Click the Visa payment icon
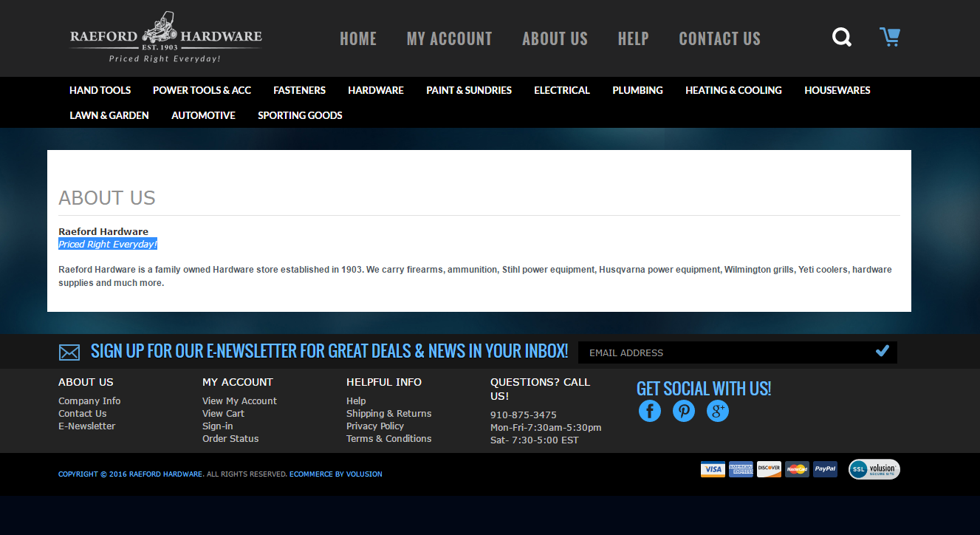This screenshot has height=535, width=980. pyautogui.click(x=713, y=469)
